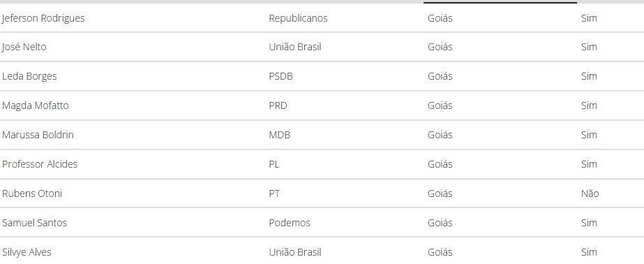The height and width of the screenshot is (264, 644).
Task: Select Goiás state in Leda Borges row
Action: tap(440, 77)
